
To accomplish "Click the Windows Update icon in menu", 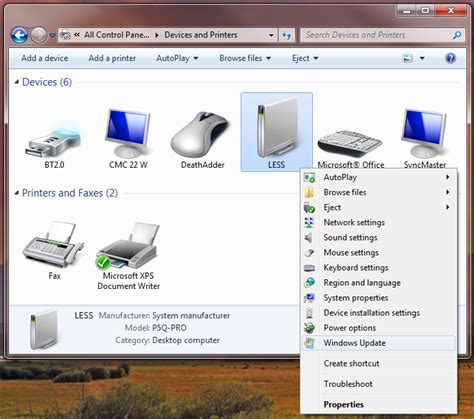I will [x=309, y=343].
